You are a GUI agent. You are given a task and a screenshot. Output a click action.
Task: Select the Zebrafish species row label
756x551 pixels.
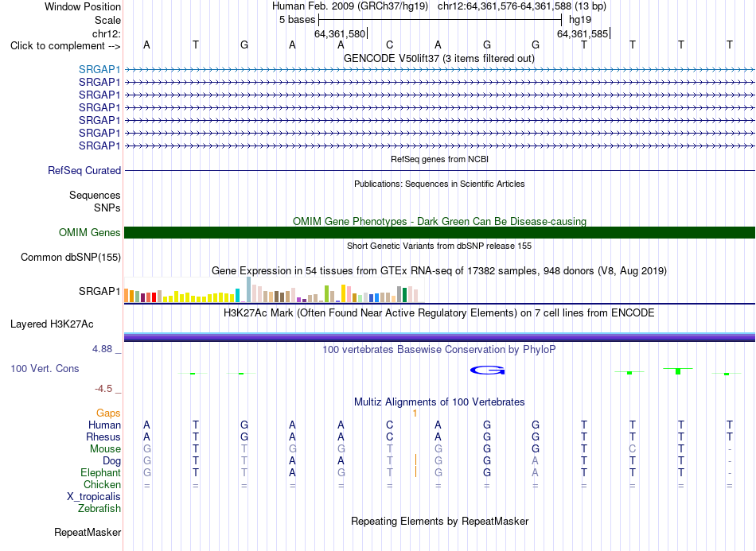99,509
